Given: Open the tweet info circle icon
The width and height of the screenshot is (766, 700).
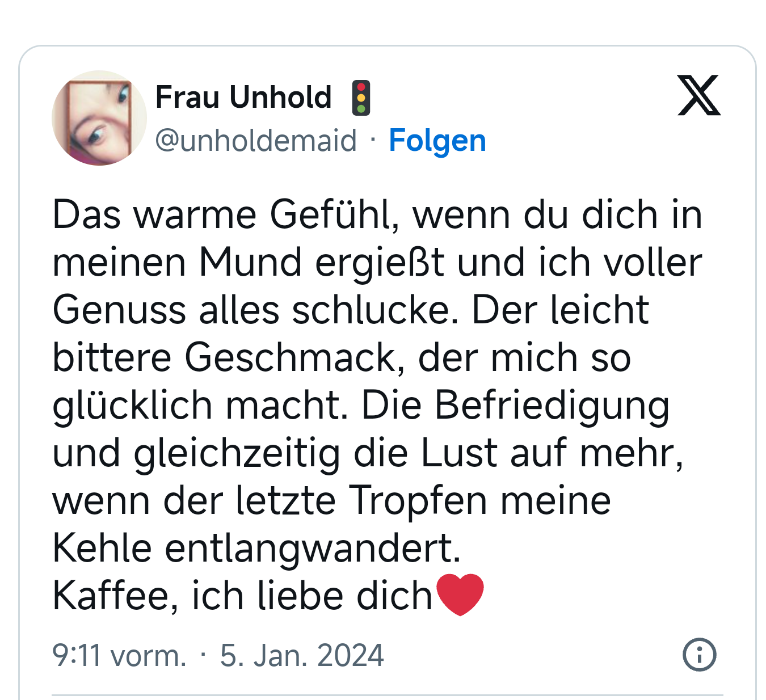Looking at the screenshot, I should (699, 655).
